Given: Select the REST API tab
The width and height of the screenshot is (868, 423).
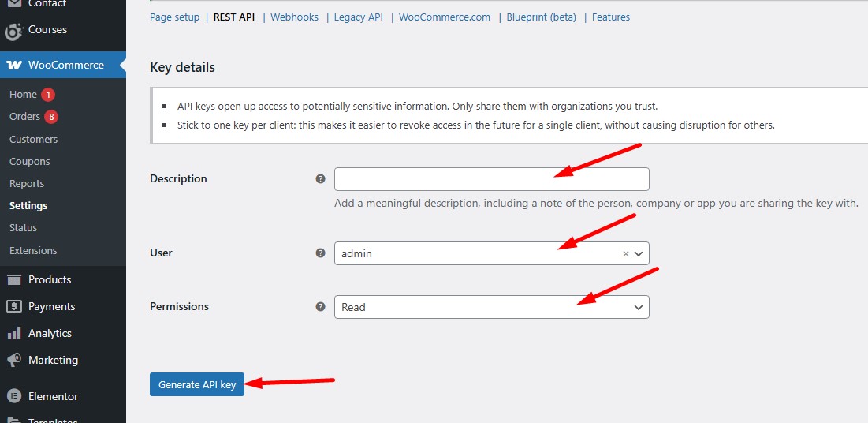Looking at the screenshot, I should coord(234,17).
